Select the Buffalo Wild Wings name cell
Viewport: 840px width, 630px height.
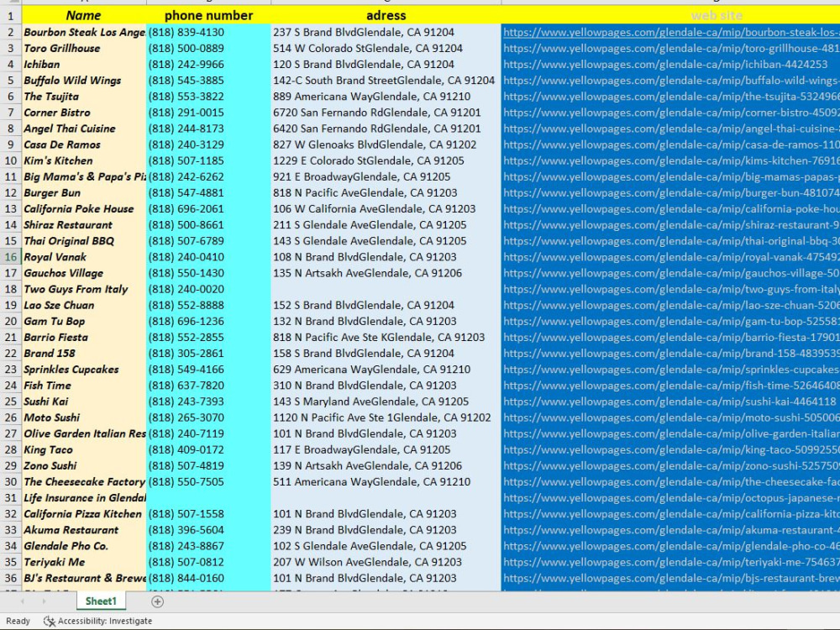coord(83,81)
